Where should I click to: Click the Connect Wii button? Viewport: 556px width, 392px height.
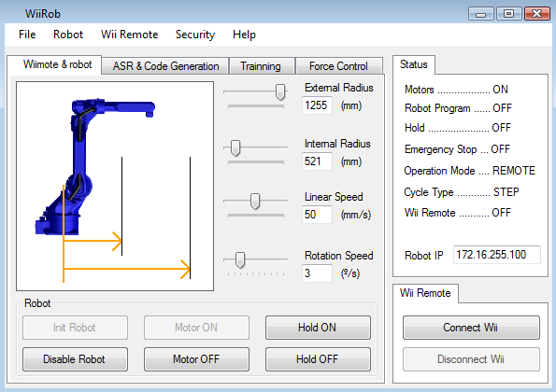(471, 328)
